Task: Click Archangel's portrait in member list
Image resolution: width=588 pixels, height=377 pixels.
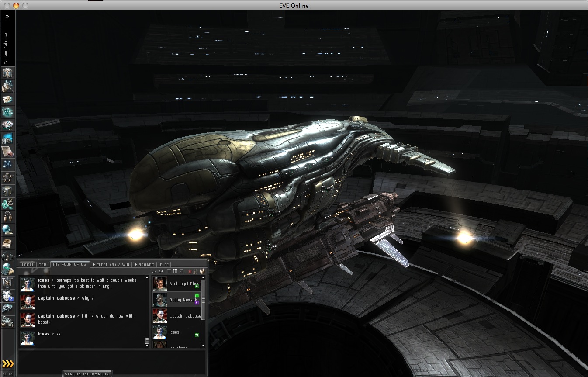Action: [x=159, y=284]
